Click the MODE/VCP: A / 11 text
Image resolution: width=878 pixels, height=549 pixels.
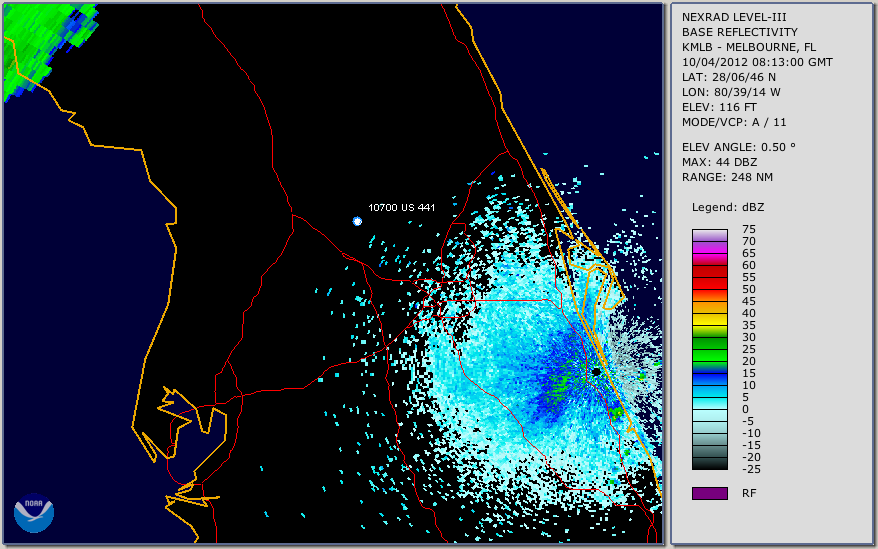734,122
